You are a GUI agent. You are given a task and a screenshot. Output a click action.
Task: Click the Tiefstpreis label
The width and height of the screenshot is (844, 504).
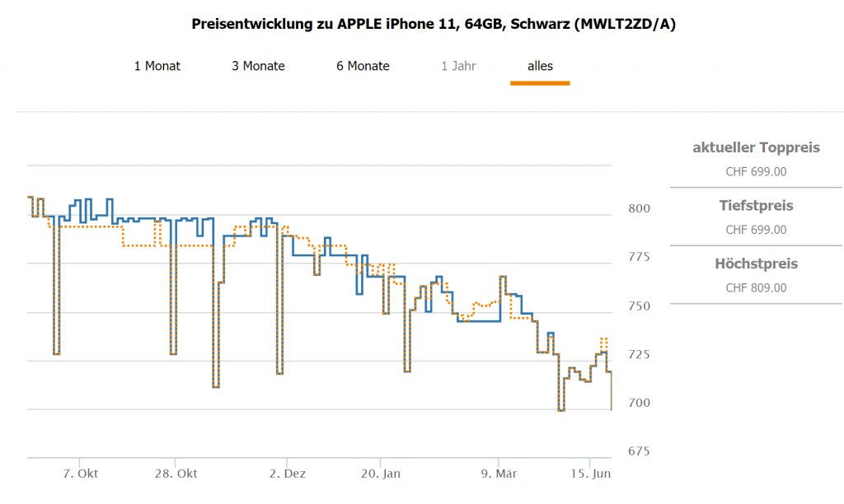(756, 206)
